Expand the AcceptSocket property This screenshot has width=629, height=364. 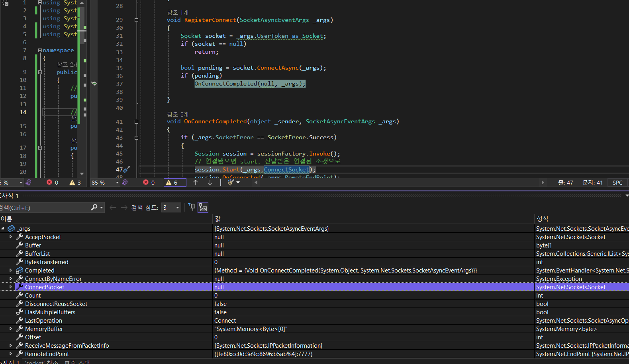11,237
